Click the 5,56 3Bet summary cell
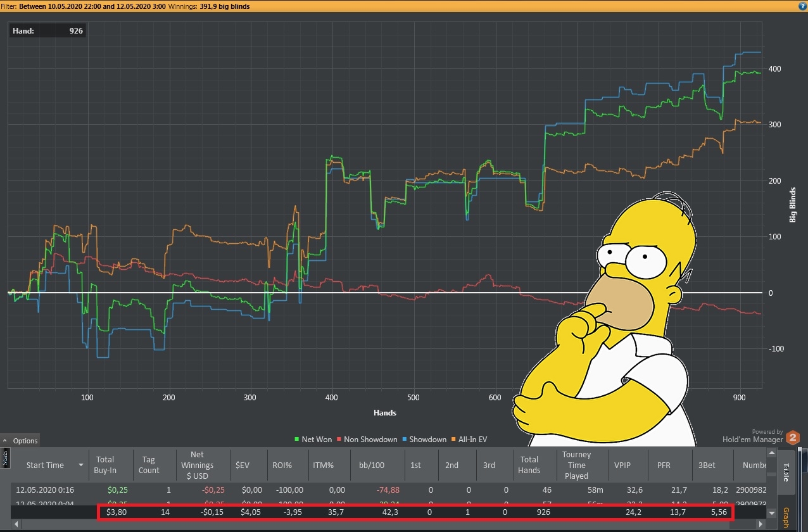Screen dimensions: 808x532 pyautogui.click(x=719, y=512)
